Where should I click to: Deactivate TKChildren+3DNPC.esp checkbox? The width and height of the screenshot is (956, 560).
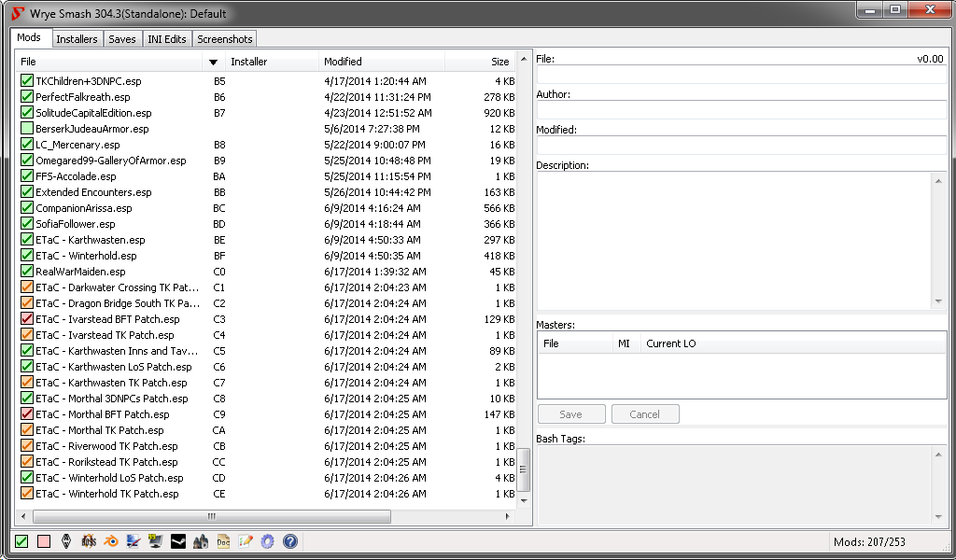click(x=27, y=80)
